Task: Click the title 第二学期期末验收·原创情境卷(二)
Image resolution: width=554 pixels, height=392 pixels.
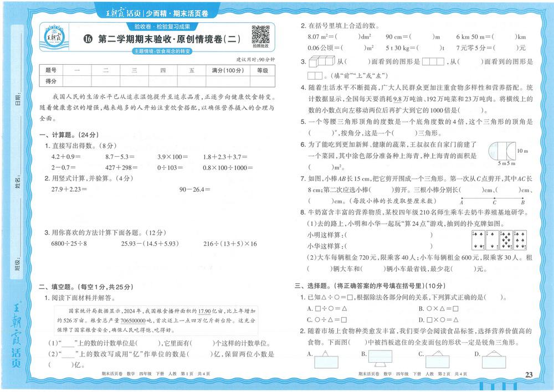Action: point(169,39)
